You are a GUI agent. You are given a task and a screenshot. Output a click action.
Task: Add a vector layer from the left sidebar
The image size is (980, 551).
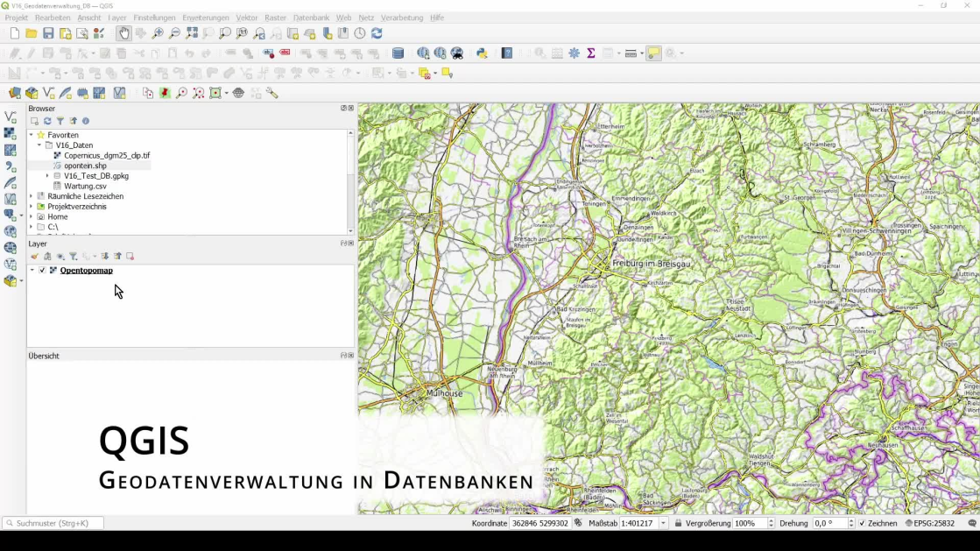(10, 117)
